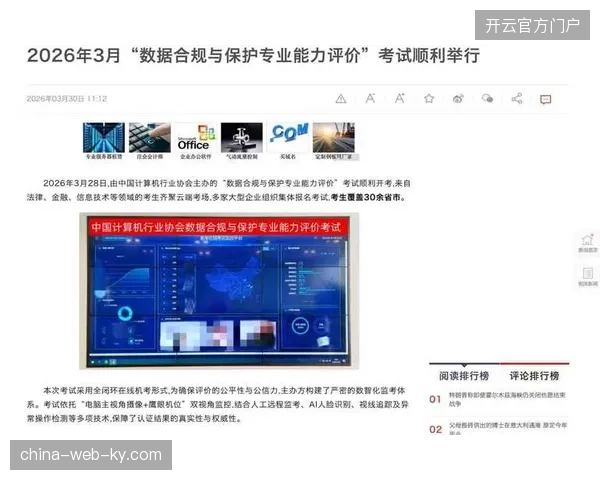This screenshot has width=600, height=480.
Task: Open the steel plate factory ad thumbnail
Action: pos(334,138)
